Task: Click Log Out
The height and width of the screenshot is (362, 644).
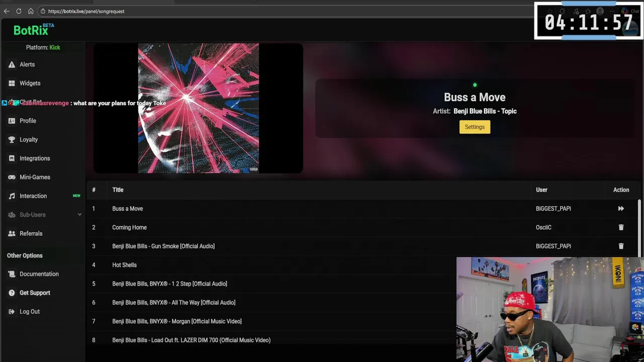Action: (x=30, y=312)
